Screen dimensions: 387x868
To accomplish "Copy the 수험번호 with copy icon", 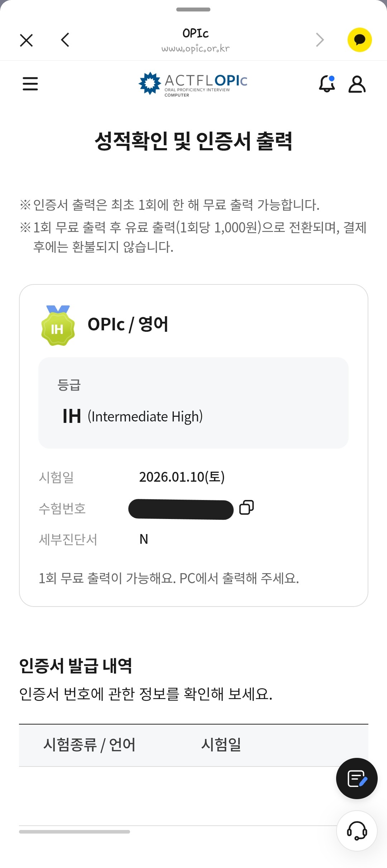I will 247,508.
